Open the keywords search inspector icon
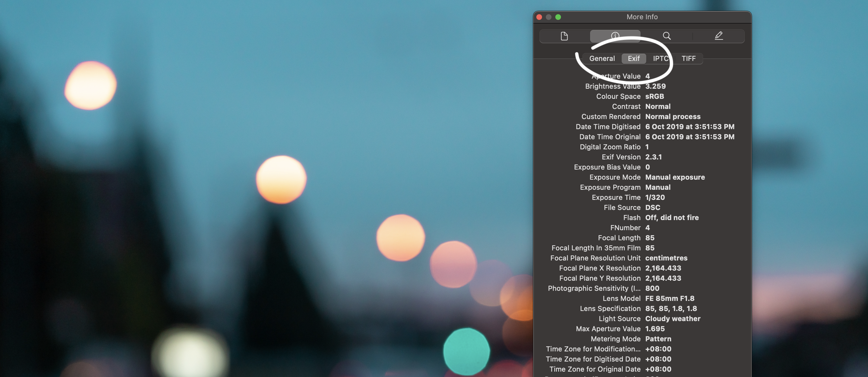Screen dimensions: 868x377 click(x=667, y=36)
